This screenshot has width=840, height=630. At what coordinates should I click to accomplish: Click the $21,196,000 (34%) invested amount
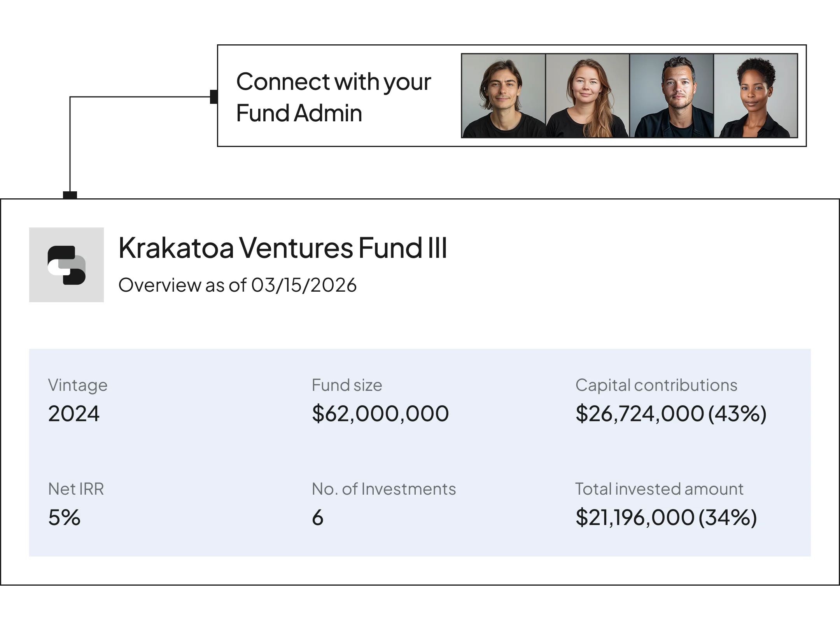pos(666,518)
